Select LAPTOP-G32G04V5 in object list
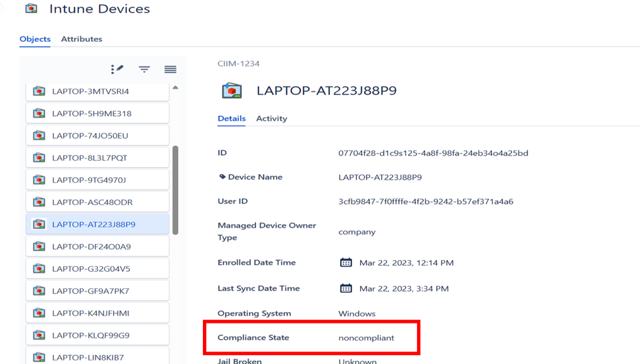The height and width of the screenshot is (364, 640). point(97,269)
